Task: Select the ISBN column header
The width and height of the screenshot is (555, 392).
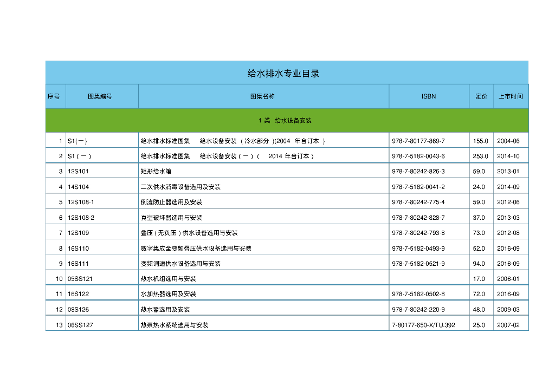Action: [429, 96]
